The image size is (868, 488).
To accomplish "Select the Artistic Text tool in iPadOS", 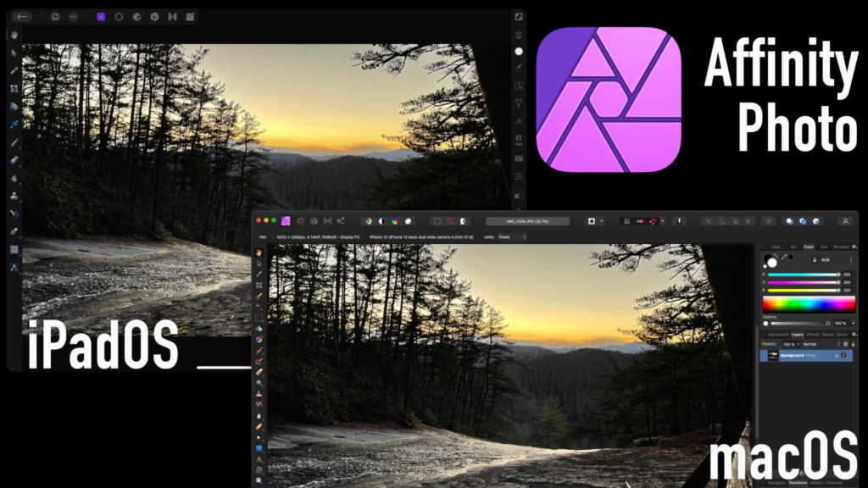I will click(x=14, y=267).
